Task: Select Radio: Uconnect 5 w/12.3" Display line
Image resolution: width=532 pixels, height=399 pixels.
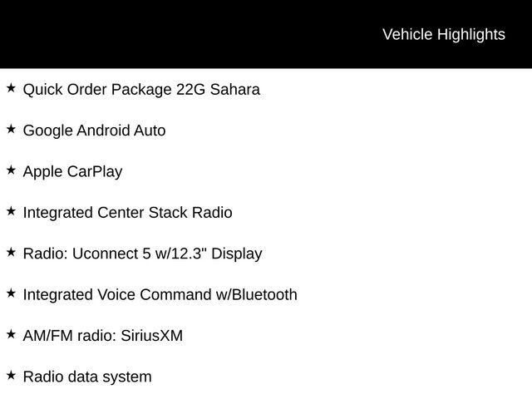Action: pyautogui.click(x=142, y=254)
